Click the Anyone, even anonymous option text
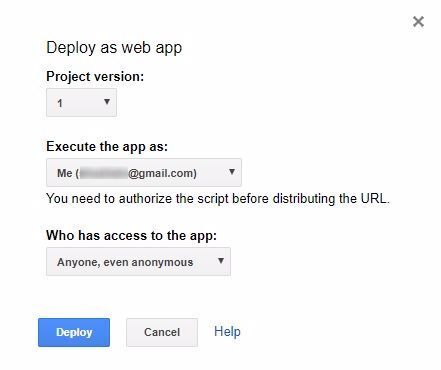 tap(125, 262)
